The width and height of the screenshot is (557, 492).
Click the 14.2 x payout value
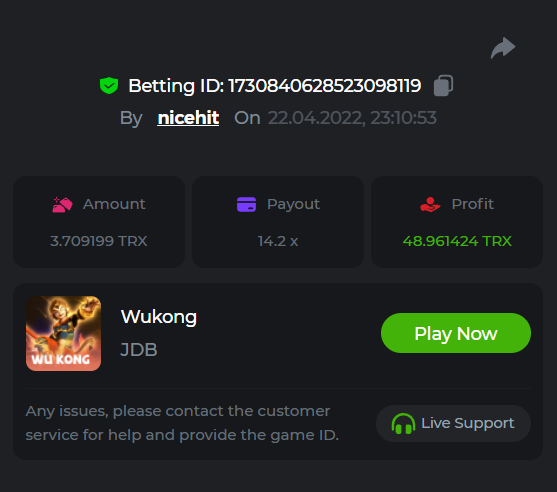(278, 241)
